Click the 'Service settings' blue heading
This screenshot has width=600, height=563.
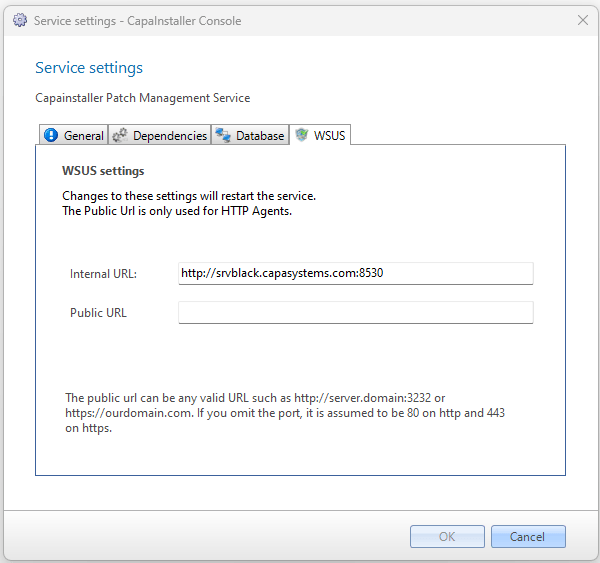click(x=89, y=68)
